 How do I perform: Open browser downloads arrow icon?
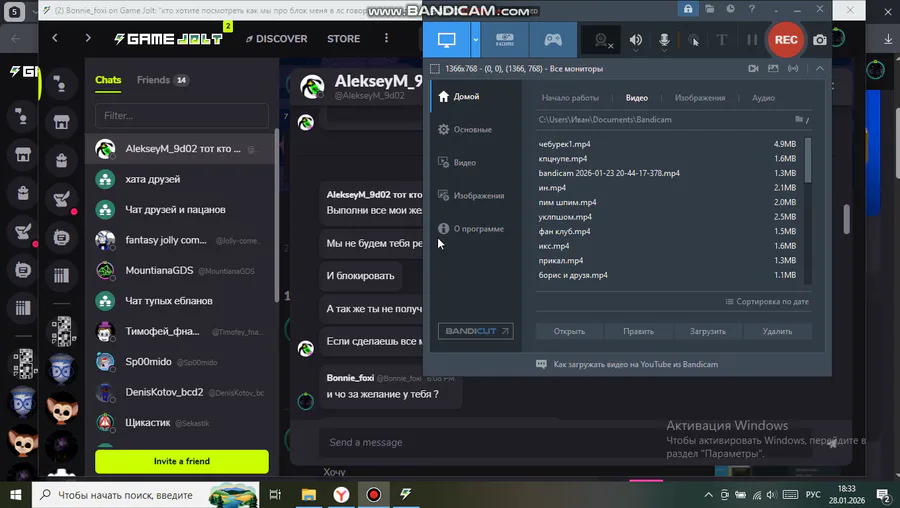888,38
